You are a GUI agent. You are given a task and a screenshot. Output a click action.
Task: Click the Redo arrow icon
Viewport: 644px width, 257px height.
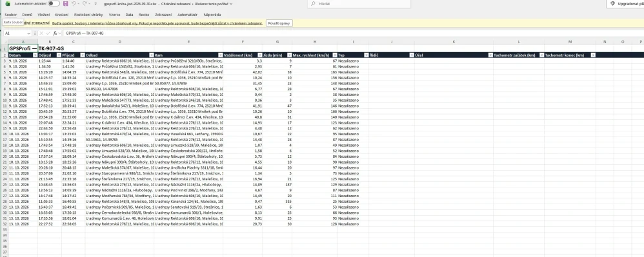pyautogui.click(x=85, y=3)
